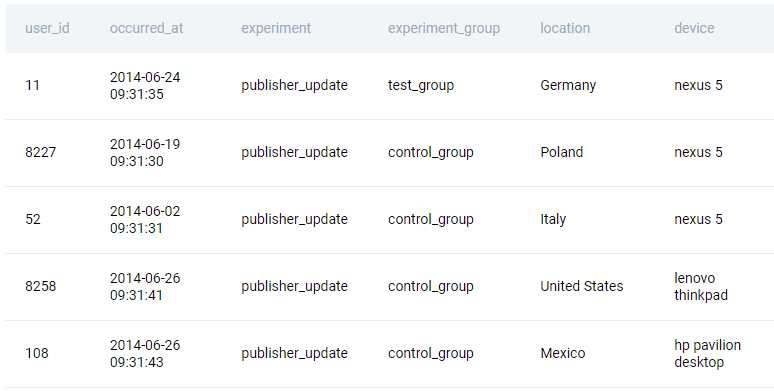Click the user_id column header
This screenshot has width=774, height=391.
[x=47, y=28]
